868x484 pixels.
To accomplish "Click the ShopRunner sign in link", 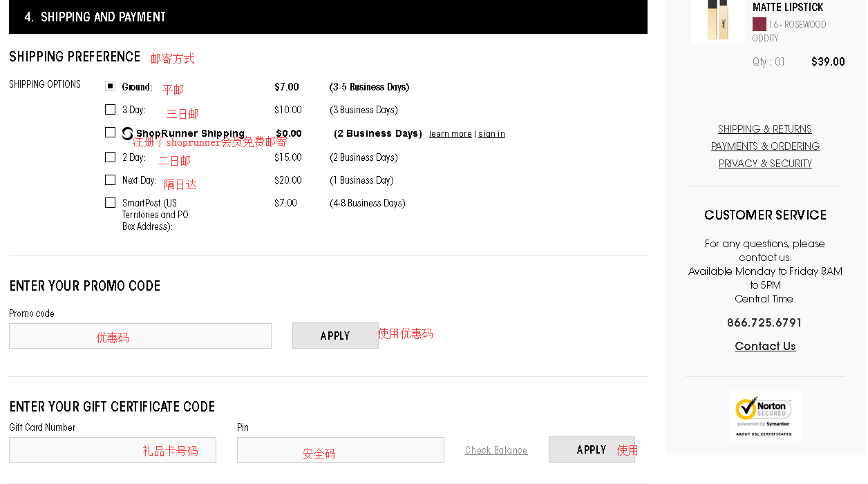I will pos(491,134).
